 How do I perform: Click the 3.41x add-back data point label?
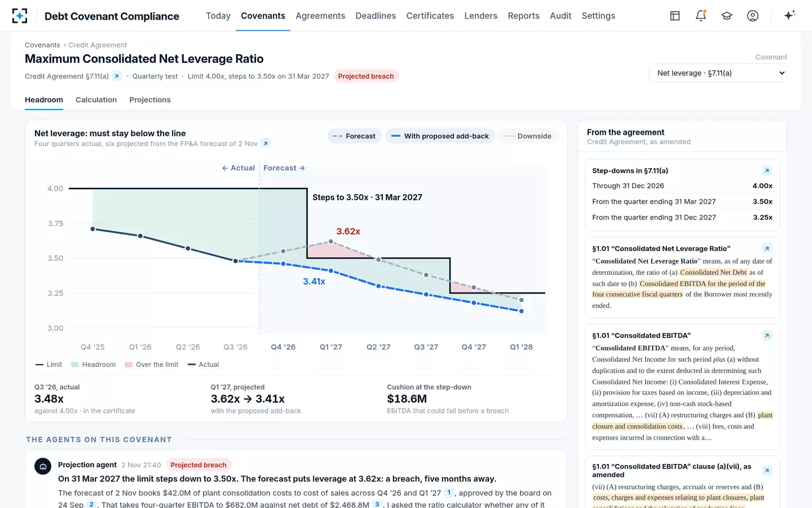(314, 281)
